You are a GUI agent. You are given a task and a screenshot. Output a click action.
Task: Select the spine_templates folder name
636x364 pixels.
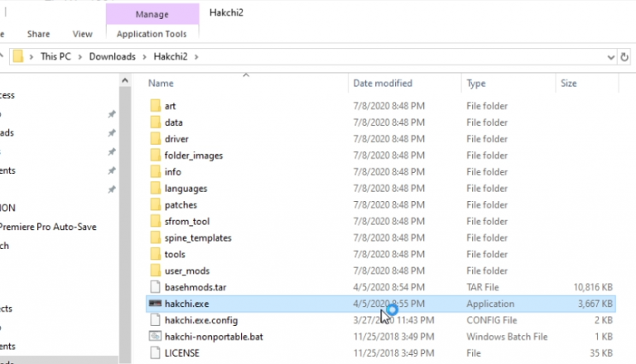click(x=198, y=237)
